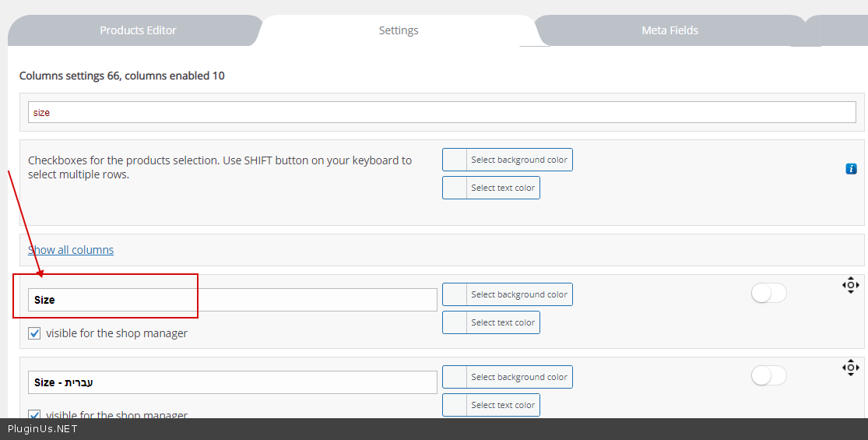Pick background color for Size - עברית column

pyautogui.click(x=508, y=377)
